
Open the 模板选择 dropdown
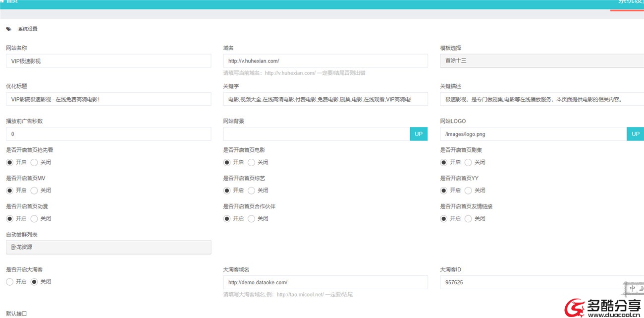542,61
